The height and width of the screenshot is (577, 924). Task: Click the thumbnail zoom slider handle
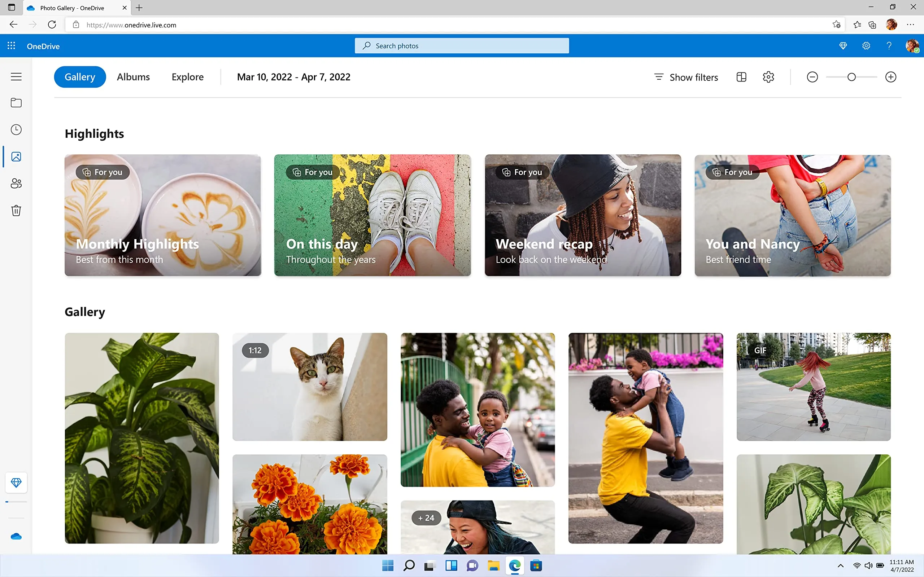[x=851, y=77]
